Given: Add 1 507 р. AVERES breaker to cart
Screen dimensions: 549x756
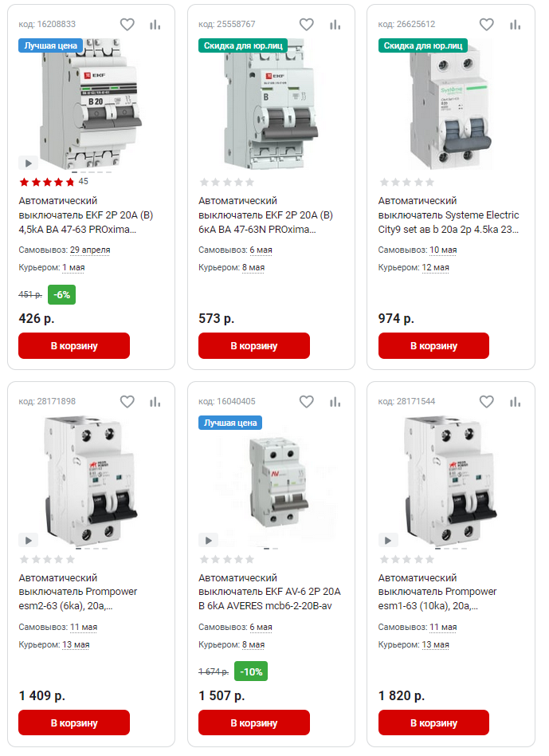Looking at the screenshot, I should tap(254, 723).
